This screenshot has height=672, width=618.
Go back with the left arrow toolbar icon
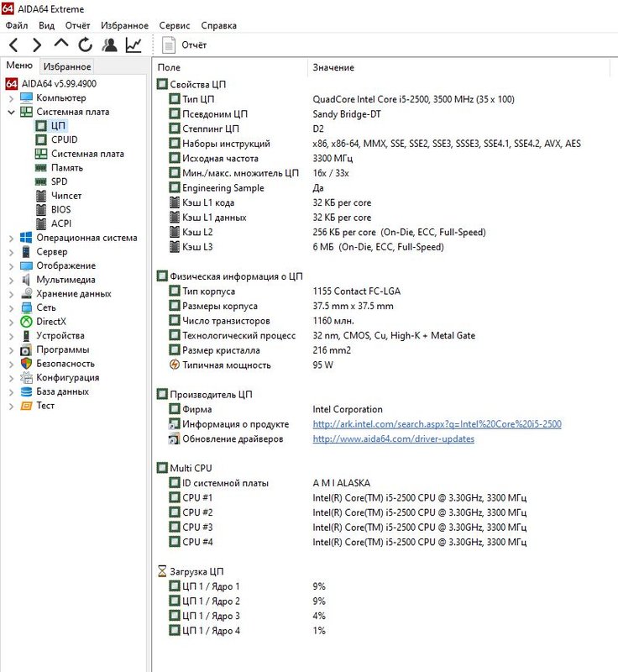(x=13, y=45)
